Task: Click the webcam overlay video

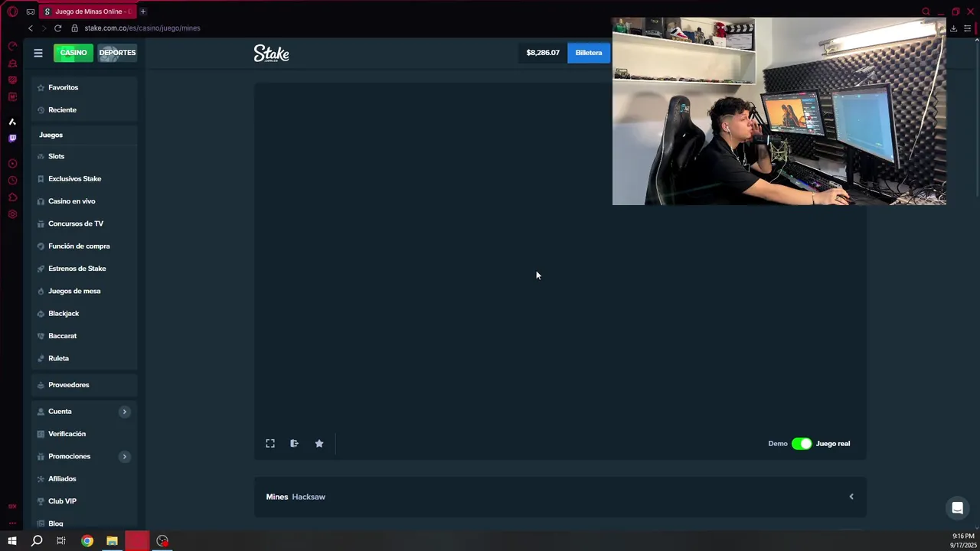Action: (779, 112)
